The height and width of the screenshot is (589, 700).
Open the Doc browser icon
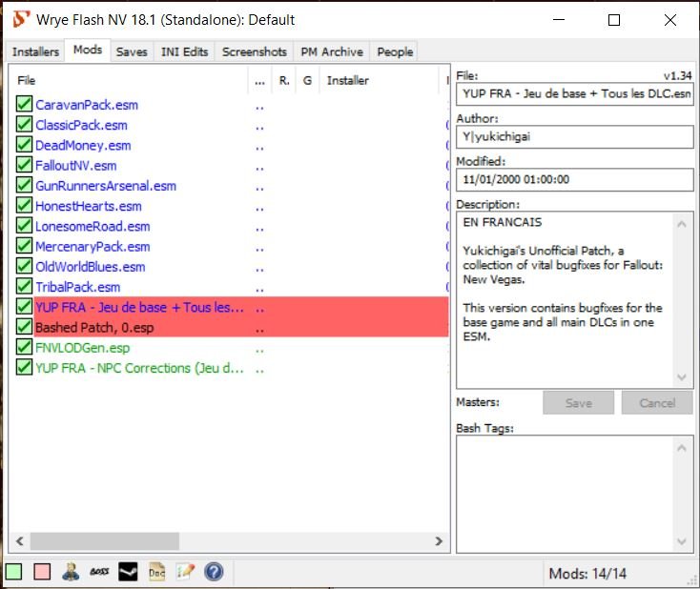(x=156, y=572)
